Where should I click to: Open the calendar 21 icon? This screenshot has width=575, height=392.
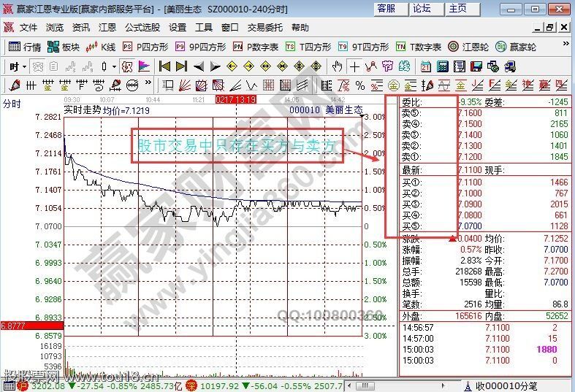pos(426,66)
